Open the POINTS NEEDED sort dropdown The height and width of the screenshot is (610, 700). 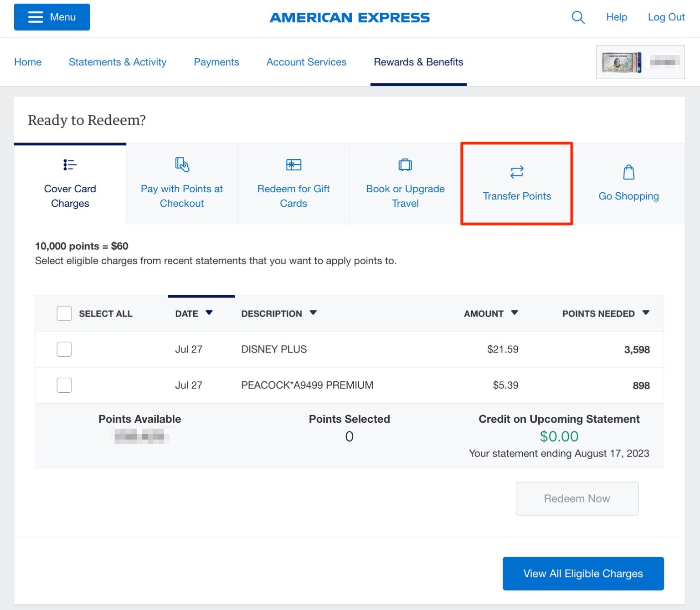(646, 313)
